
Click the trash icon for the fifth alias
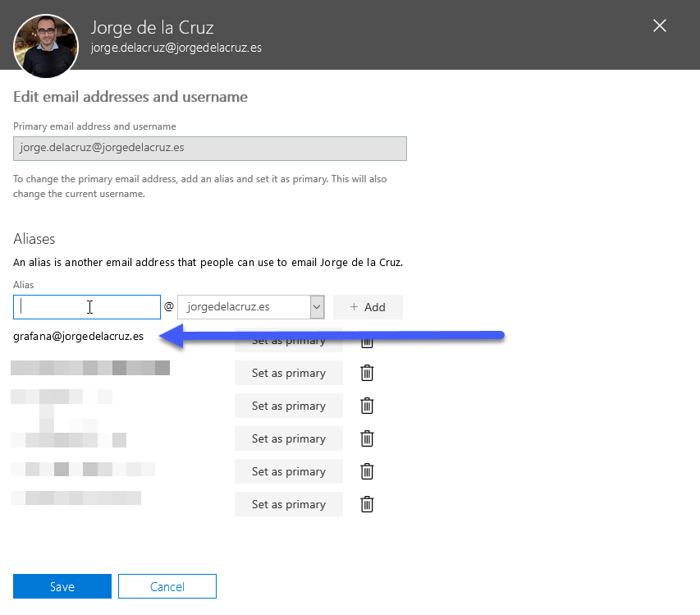click(x=367, y=471)
